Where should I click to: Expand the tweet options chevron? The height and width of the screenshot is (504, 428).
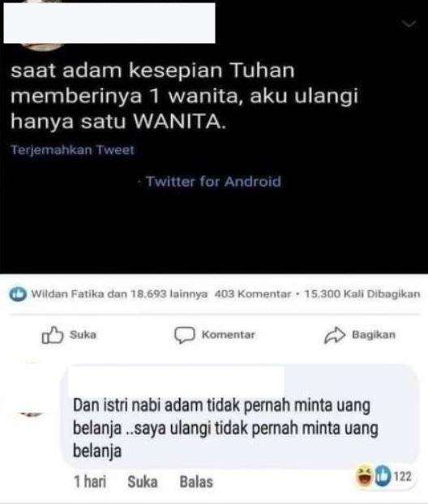point(409,23)
